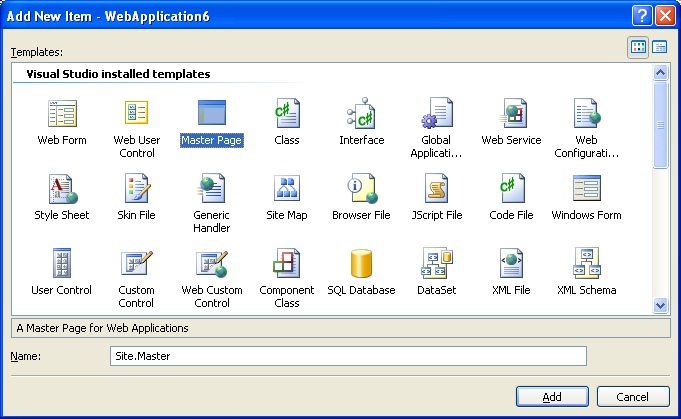Pick the Windows Form template icon
The image size is (681, 419).
(586, 188)
